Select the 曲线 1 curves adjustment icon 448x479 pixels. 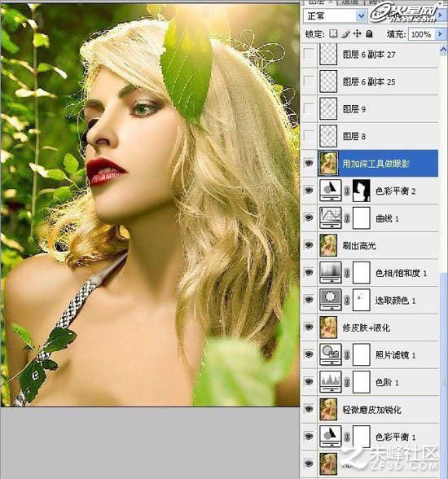coord(330,218)
